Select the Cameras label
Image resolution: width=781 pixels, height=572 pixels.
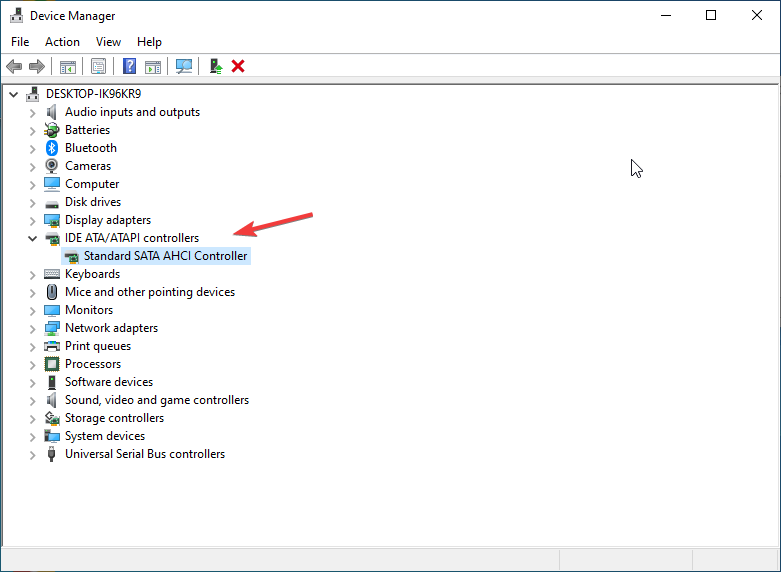[x=88, y=166]
